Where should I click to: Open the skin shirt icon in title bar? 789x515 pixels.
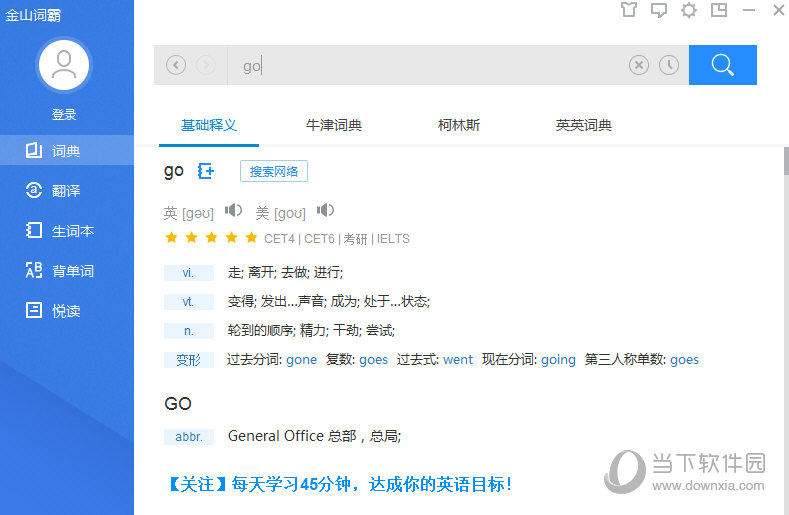[x=628, y=10]
